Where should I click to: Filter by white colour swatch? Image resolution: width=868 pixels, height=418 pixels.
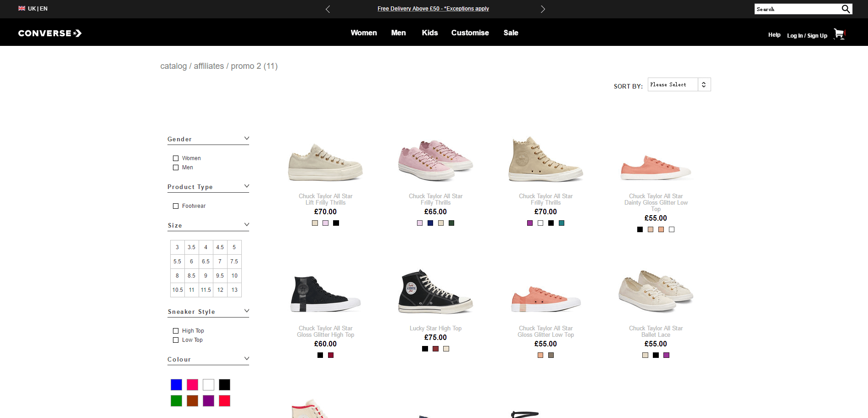point(208,385)
